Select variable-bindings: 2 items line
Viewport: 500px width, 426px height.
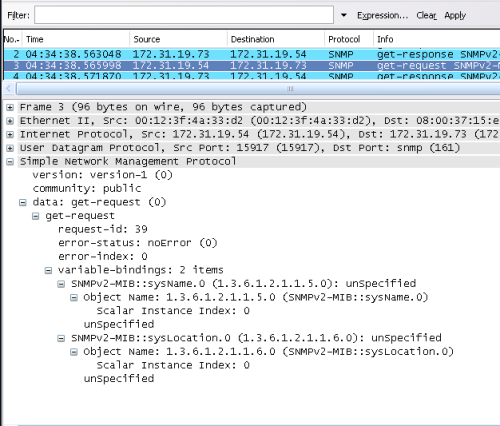pos(141,270)
